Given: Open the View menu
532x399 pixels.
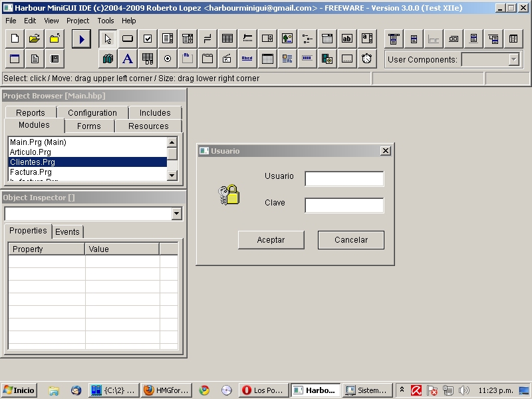Looking at the screenshot, I should [51, 21].
